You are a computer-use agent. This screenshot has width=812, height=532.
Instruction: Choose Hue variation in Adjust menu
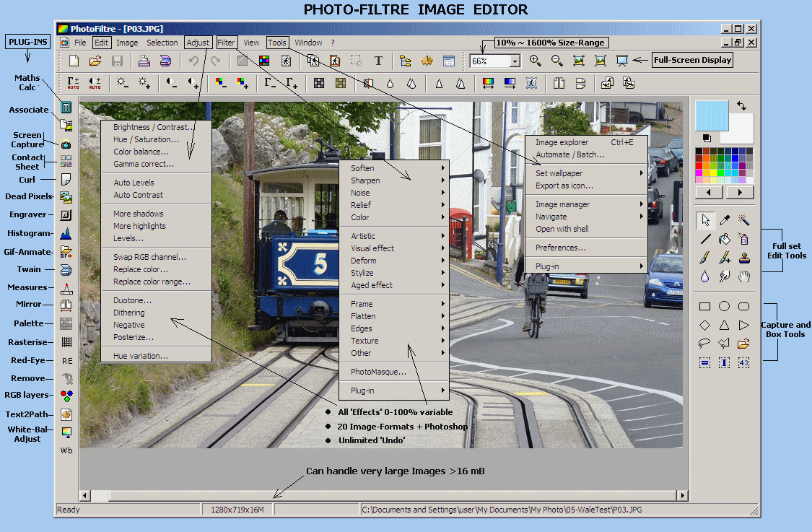pyautogui.click(x=156, y=356)
